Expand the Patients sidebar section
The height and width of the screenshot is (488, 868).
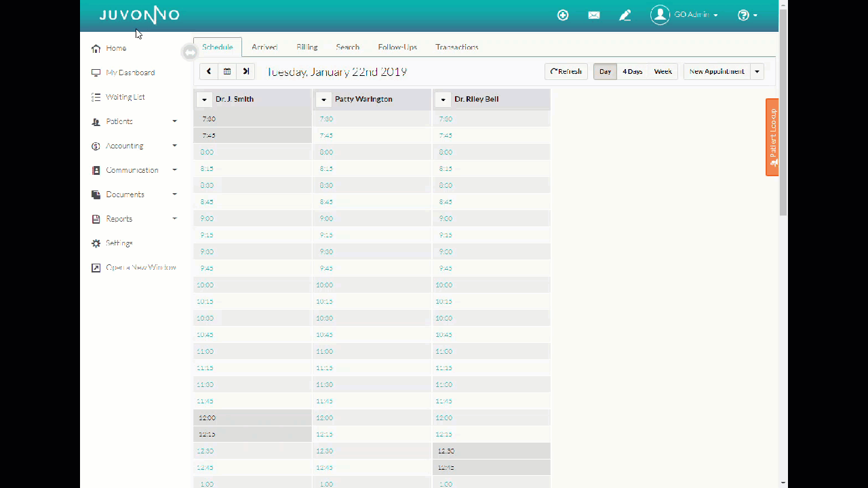click(119, 121)
